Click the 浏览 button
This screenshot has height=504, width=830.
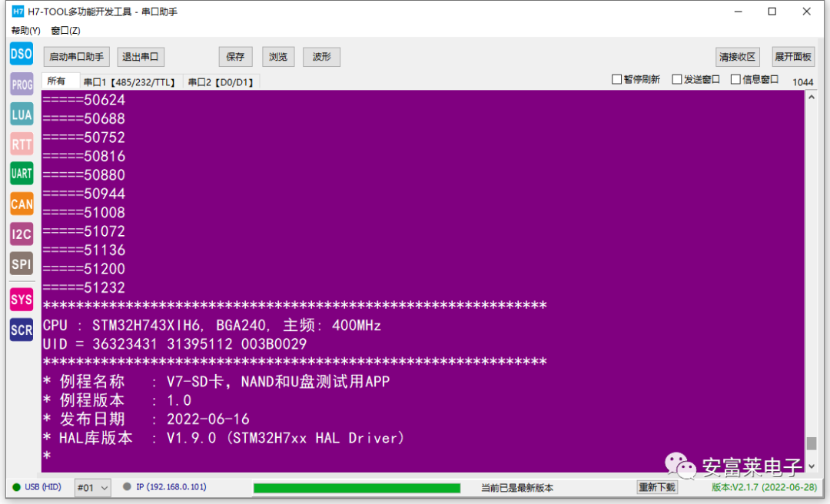pos(278,57)
